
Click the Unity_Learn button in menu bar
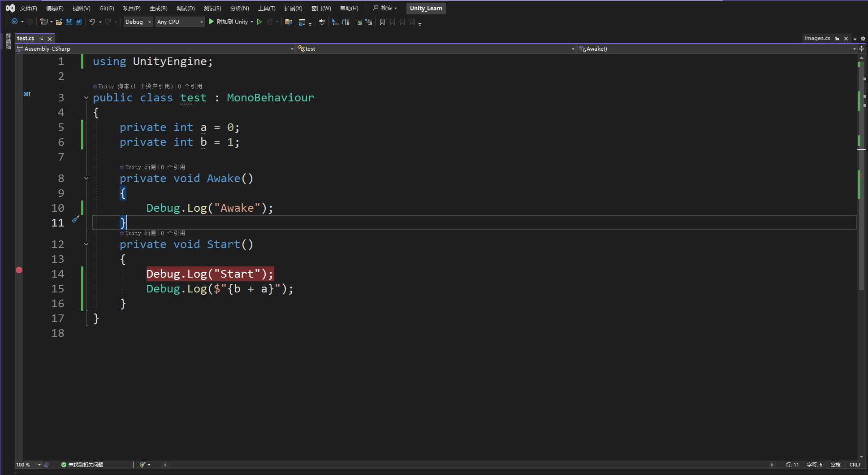[x=425, y=8]
